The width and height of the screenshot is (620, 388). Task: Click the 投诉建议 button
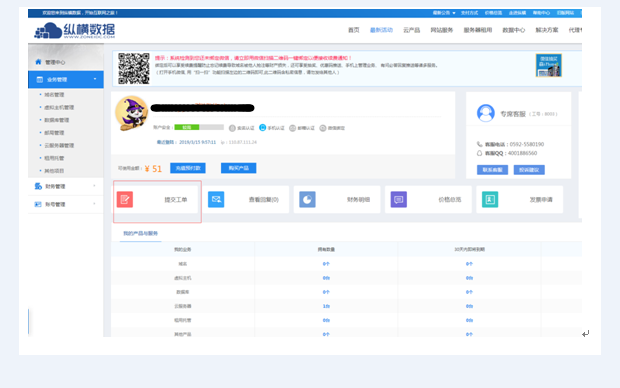pos(529,170)
